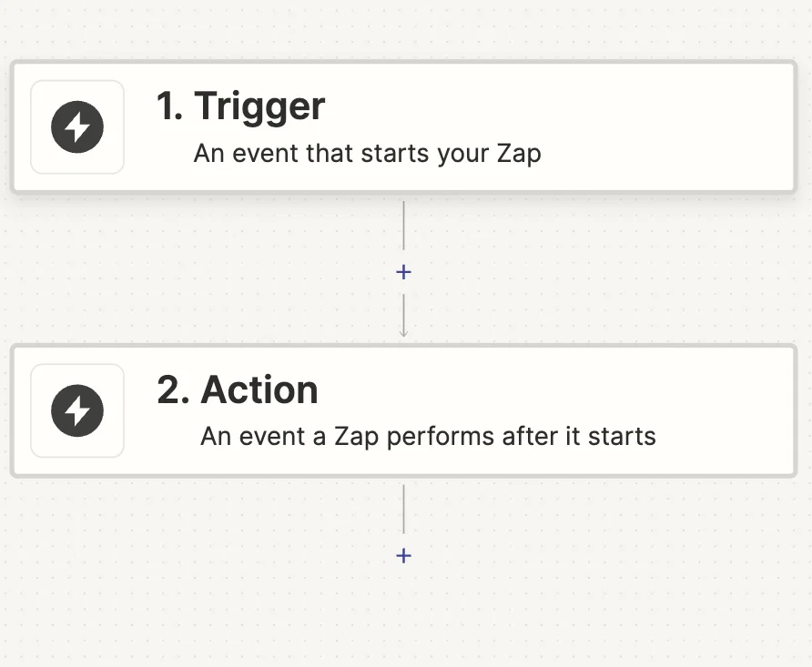Click the plus button below the Action step
The width and height of the screenshot is (812, 667).
click(403, 555)
